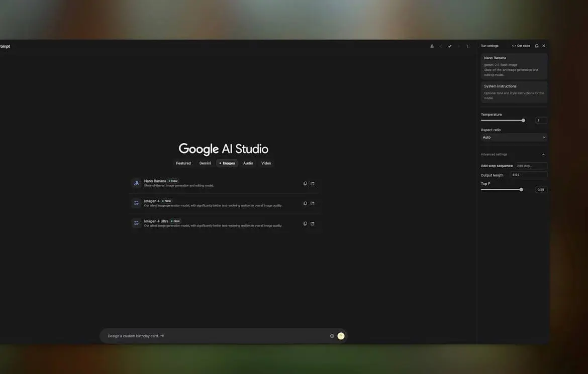Click the New badge beside Imagen 4 Ultra
Image resolution: width=588 pixels, height=374 pixels.
click(x=175, y=221)
